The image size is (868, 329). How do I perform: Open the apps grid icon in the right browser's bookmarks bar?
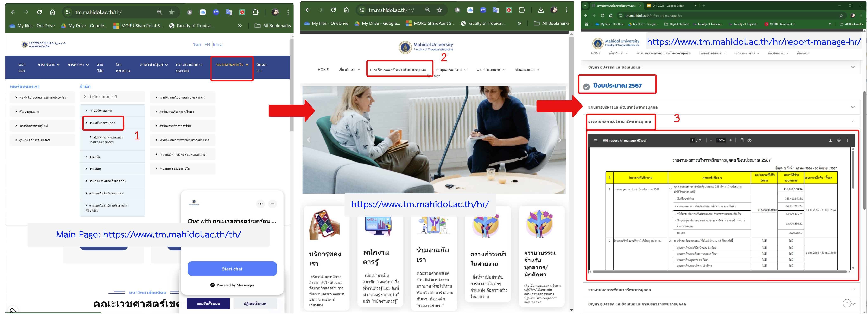point(587,24)
